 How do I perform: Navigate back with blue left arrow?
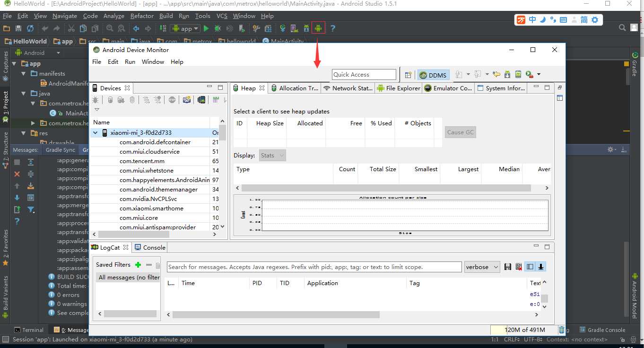(136, 28)
